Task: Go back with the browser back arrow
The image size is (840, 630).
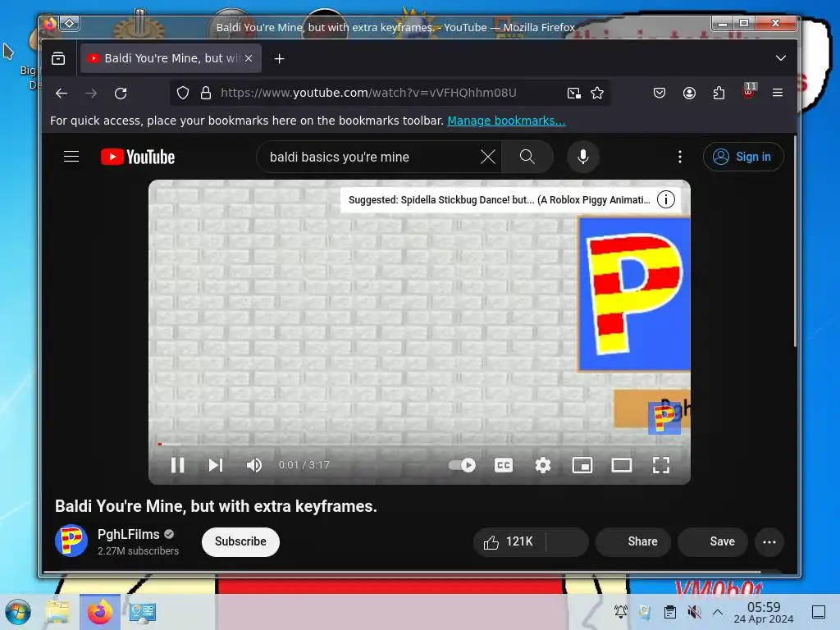Action: pyautogui.click(x=62, y=94)
